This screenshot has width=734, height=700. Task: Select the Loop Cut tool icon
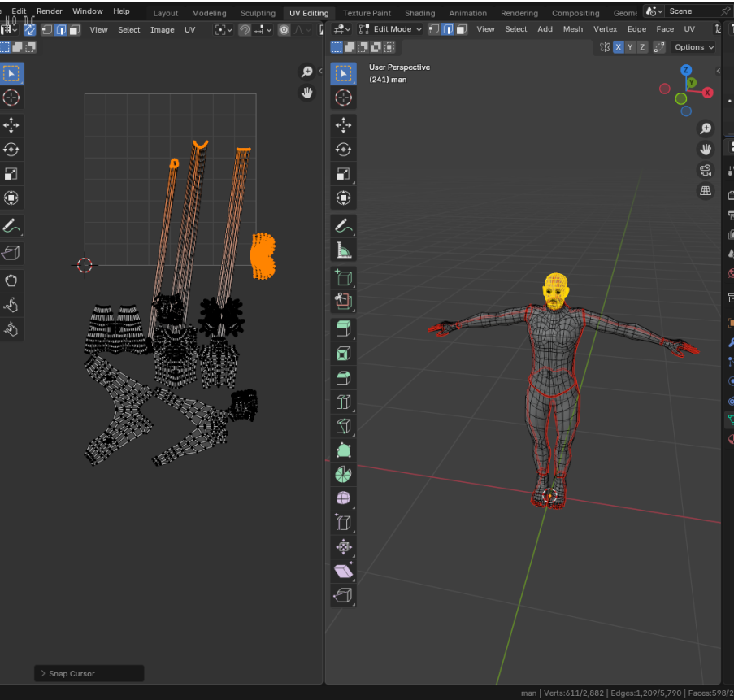(x=343, y=402)
